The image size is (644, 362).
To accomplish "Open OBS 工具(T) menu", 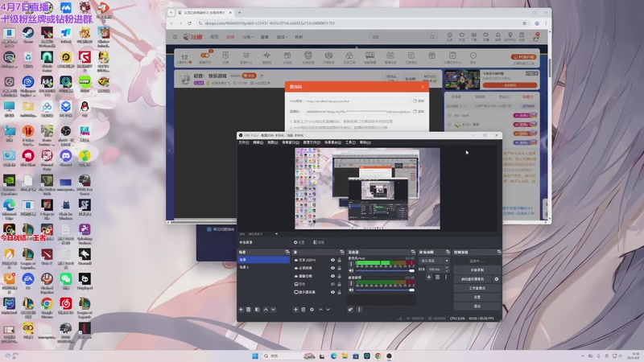I will (350, 142).
